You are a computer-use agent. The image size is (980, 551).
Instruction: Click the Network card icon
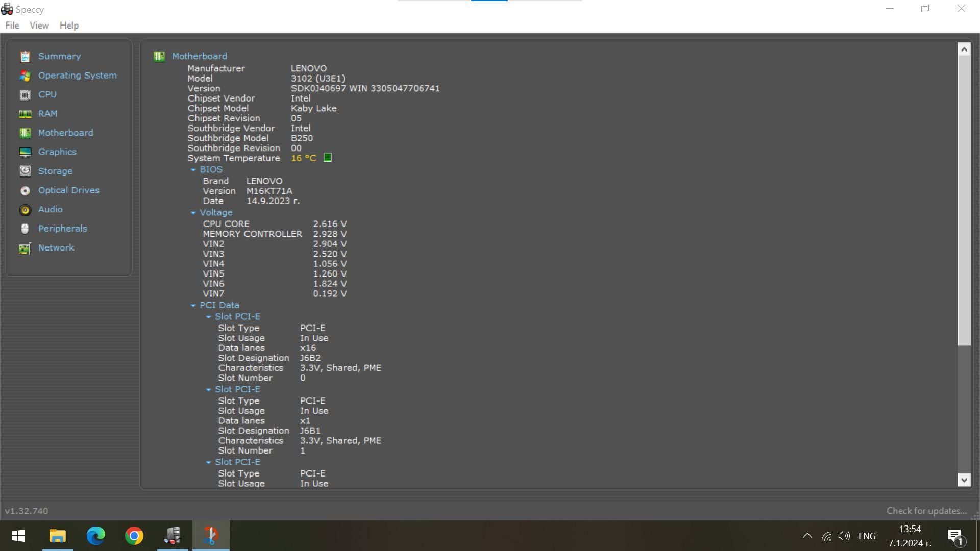tap(25, 248)
